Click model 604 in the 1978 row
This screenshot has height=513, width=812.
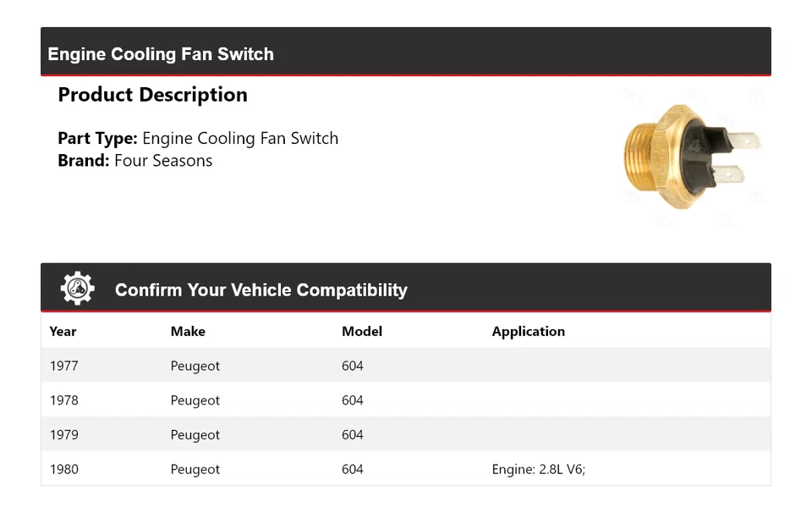353,400
